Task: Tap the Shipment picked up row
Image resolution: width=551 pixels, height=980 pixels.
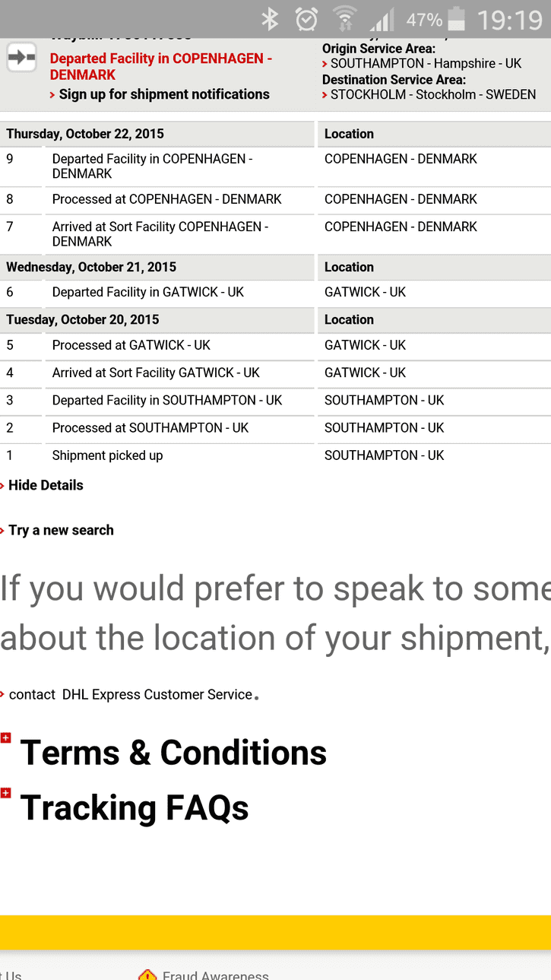Action: (x=275, y=455)
